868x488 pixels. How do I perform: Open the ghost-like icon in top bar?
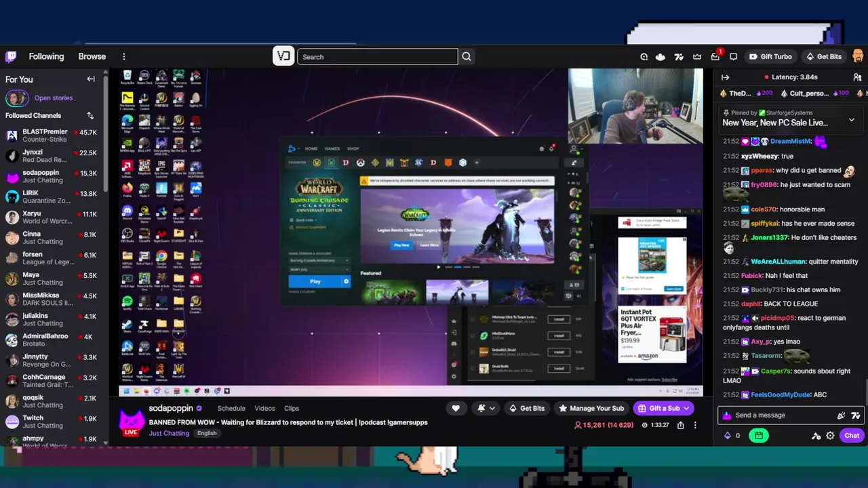tap(660, 57)
